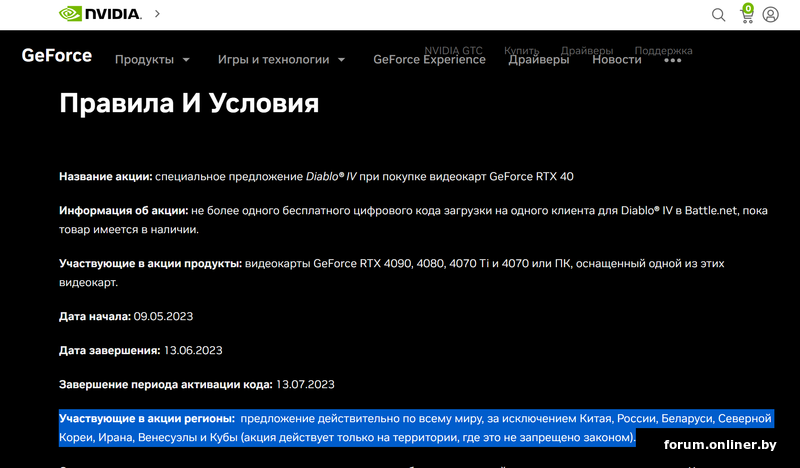The image size is (800, 468).
Task: Go to the GeForce home link
Action: point(57,55)
